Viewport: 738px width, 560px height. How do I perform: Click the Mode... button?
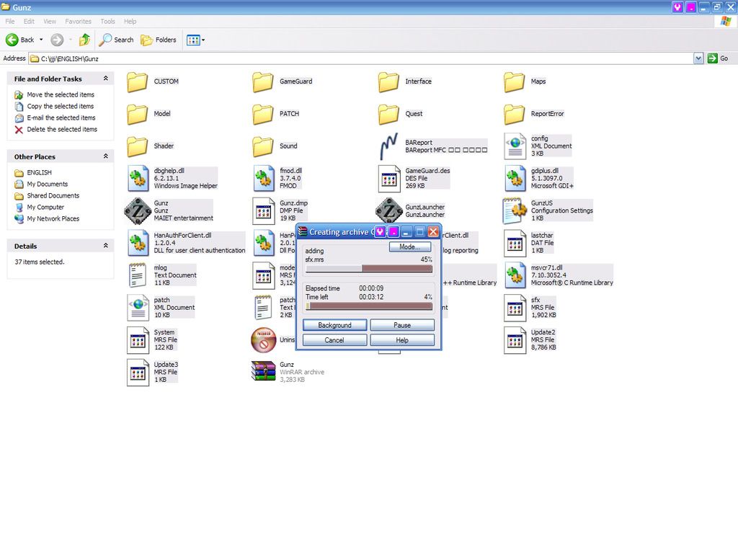pos(409,247)
